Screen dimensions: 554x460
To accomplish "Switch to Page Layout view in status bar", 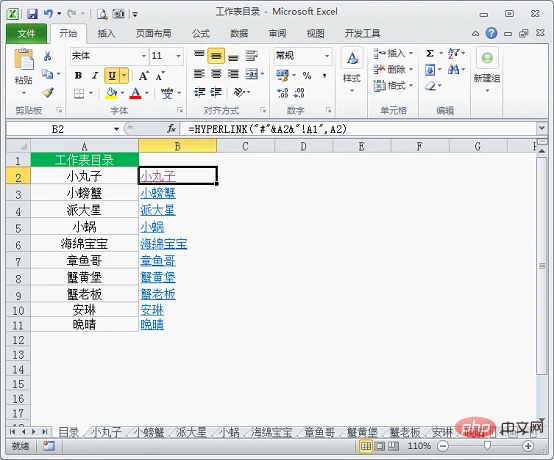I will pos(380,446).
